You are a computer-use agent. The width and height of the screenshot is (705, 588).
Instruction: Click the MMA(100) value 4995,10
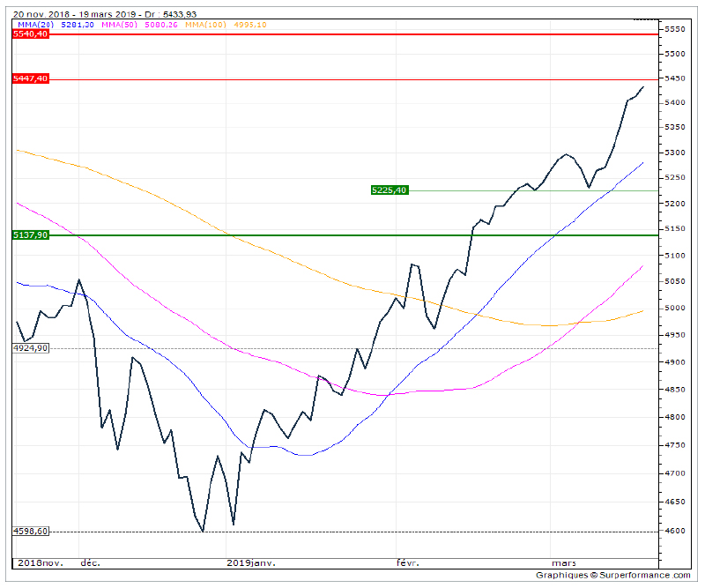[x=250, y=25]
